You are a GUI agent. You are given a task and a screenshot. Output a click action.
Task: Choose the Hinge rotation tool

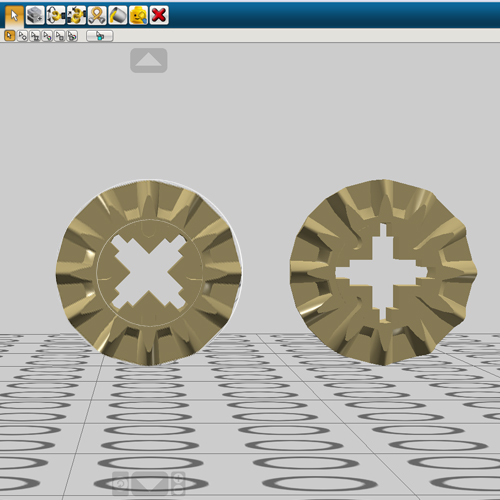point(56,15)
